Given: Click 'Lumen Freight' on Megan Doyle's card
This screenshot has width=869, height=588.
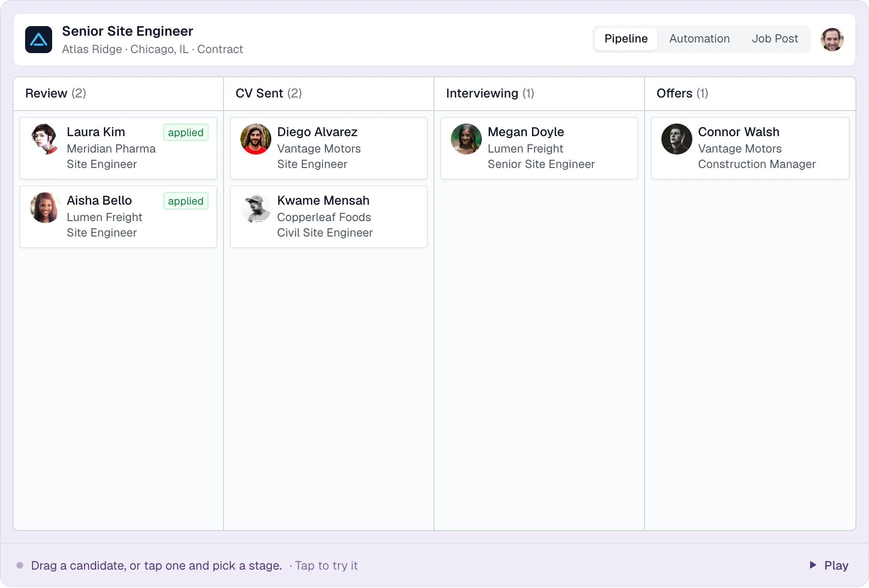Looking at the screenshot, I should click(525, 149).
